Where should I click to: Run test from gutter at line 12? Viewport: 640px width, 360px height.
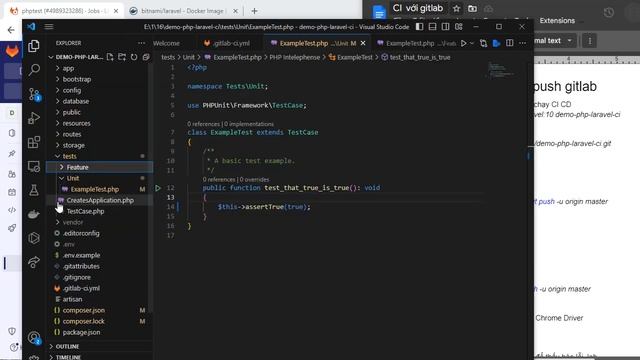coord(158,188)
